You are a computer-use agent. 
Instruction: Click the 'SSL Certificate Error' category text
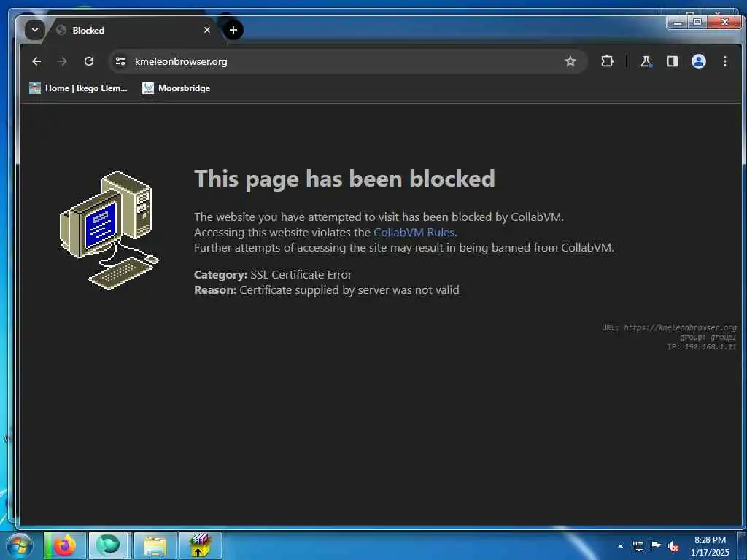(x=301, y=275)
